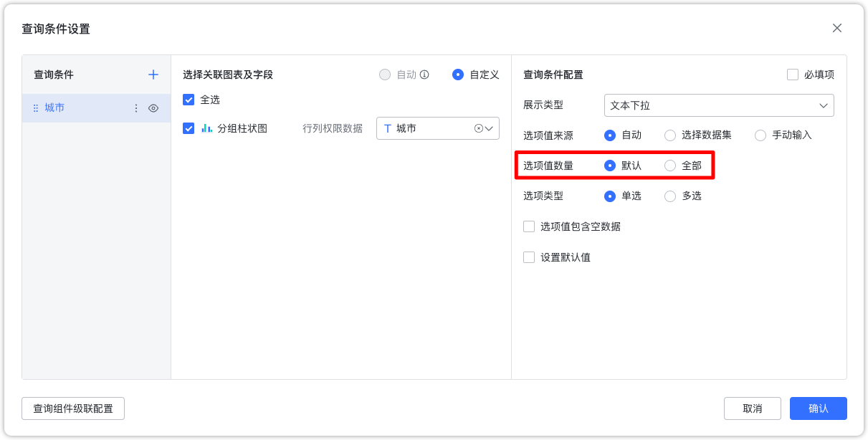The height and width of the screenshot is (440, 868).
Task: Click the grouped bar chart icon
Action: [208, 128]
